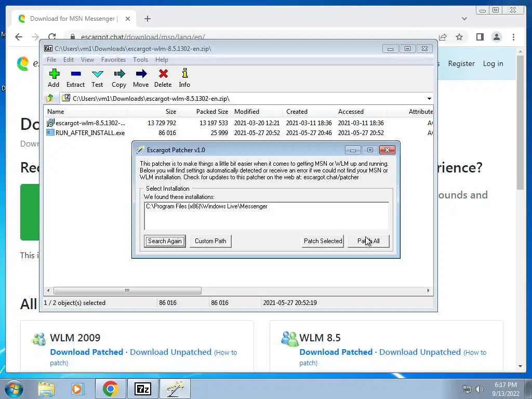Image resolution: width=532 pixels, height=399 pixels.
Task: Open the Chrome three-dot menu
Action: pyautogui.click(x=514, y=37)
